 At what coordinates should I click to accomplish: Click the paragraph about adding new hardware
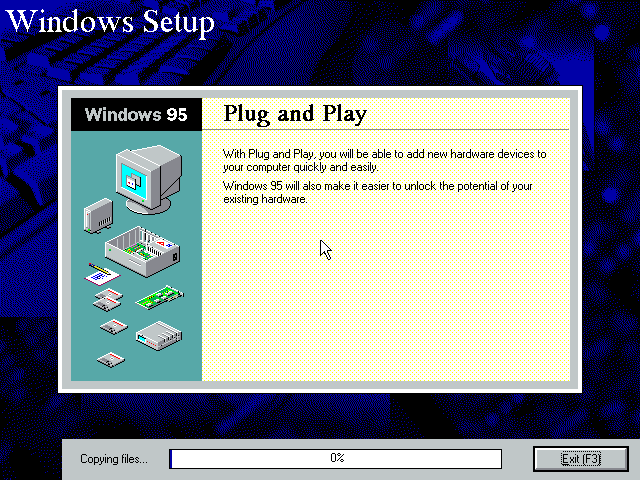click(384, 160)
